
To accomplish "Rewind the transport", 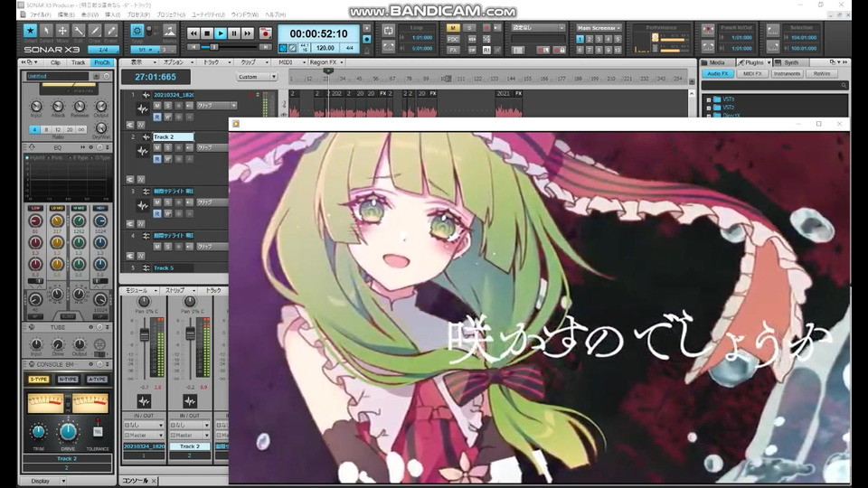I will 193,33.
